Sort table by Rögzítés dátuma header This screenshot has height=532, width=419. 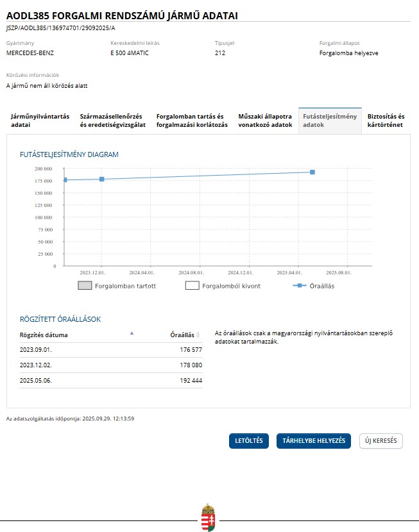[44, 335]
